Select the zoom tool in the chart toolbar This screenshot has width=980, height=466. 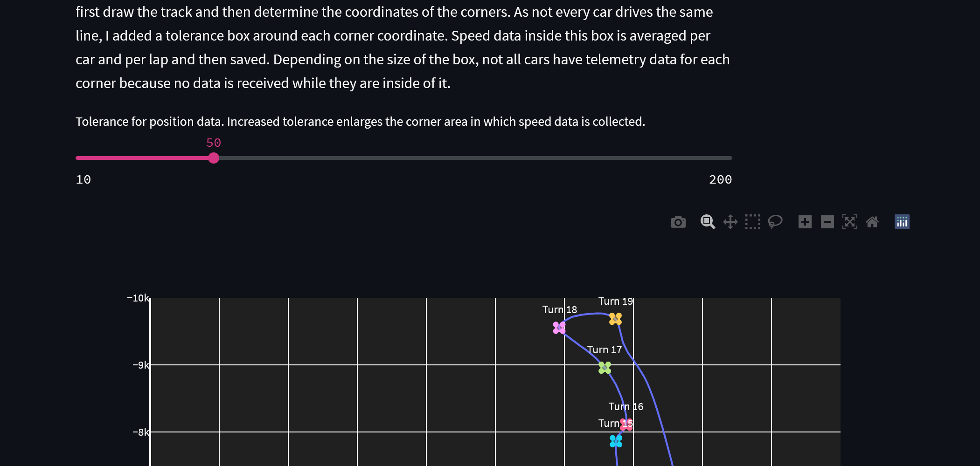[x=707, y=222]
